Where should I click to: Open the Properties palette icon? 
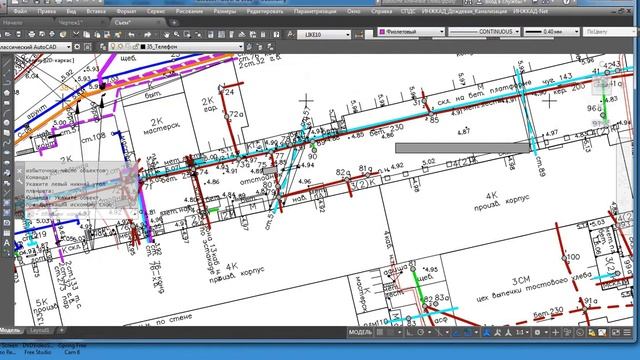pos(211,35)
